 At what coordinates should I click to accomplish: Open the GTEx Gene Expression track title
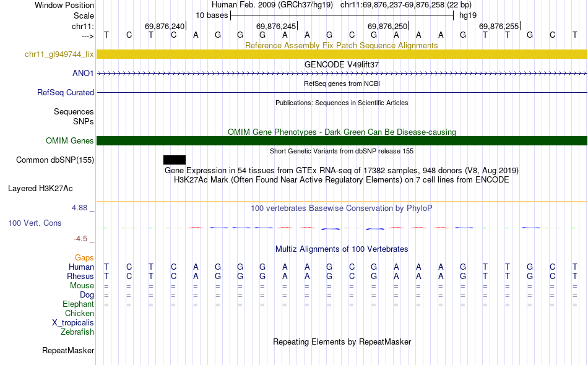(x=341, y=171)
